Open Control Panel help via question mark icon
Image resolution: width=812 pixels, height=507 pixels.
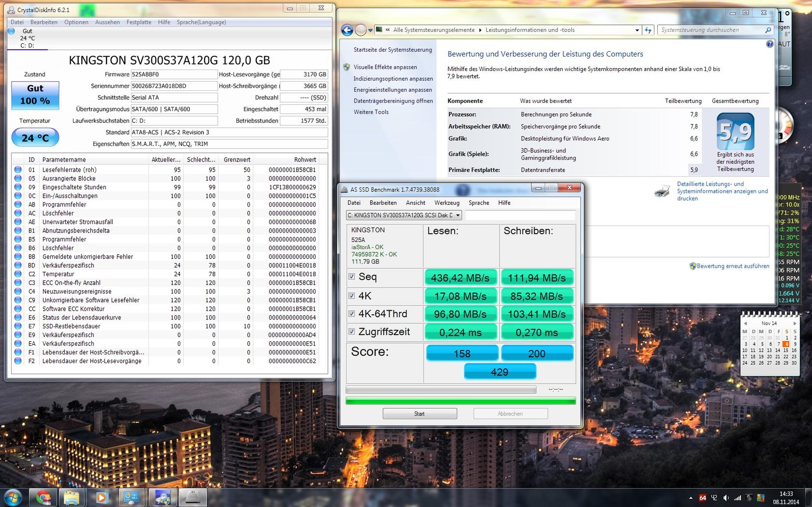pos(769,44)
